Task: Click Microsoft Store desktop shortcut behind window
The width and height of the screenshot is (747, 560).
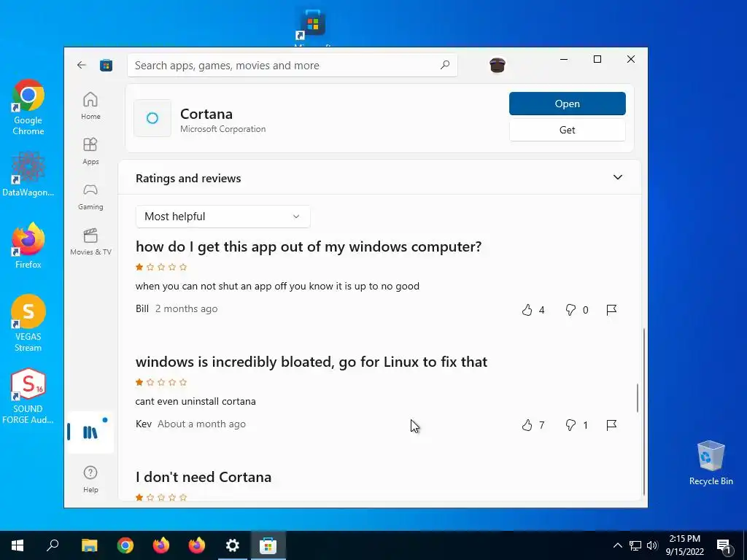Action: click(x=313, y=26)
